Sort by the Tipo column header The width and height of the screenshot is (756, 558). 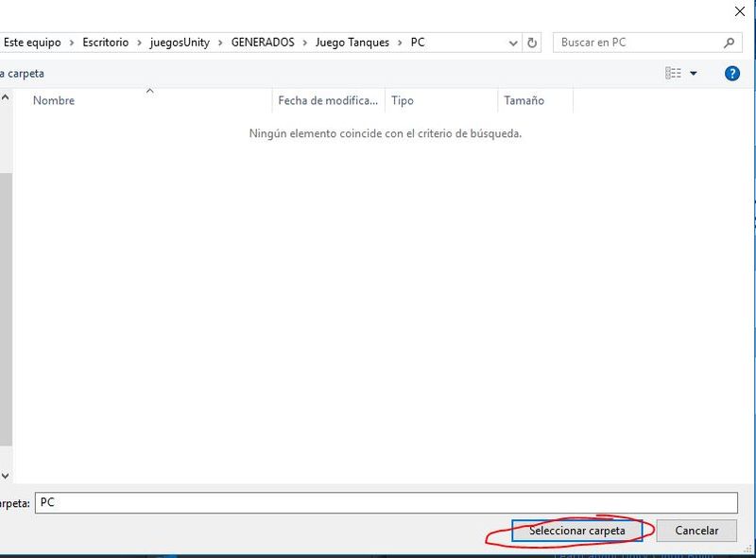[441, 100]
